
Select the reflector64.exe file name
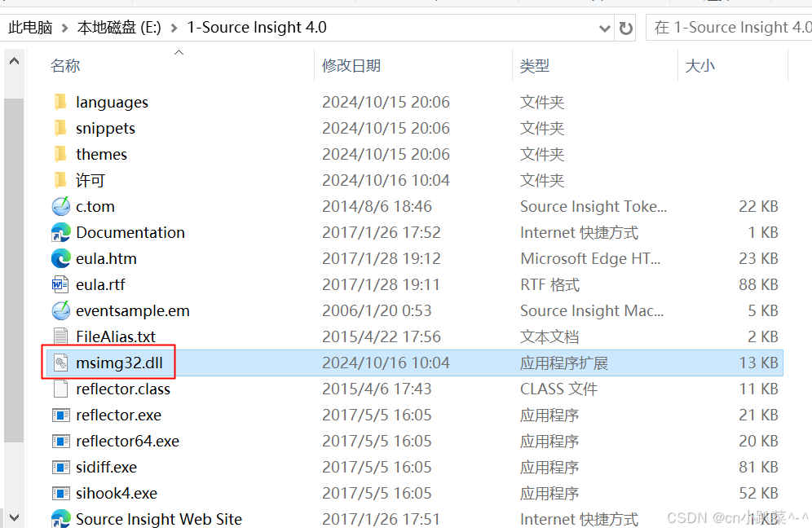pyautogui.click(x=127, y=441)
